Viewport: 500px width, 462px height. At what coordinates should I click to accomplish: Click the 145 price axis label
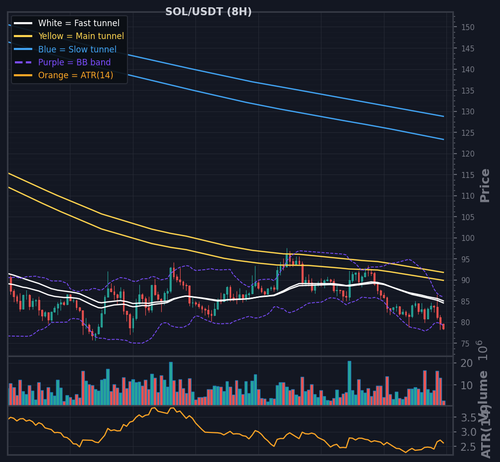coord(468,49)
